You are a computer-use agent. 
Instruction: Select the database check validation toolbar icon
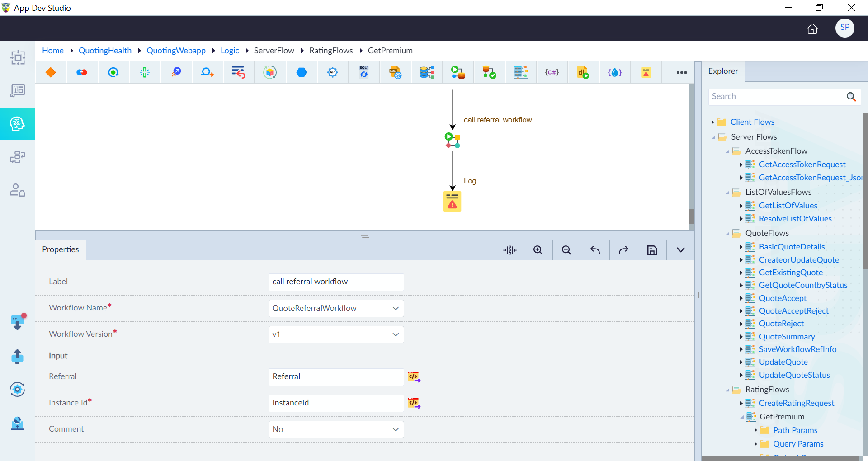coord(489,72)
